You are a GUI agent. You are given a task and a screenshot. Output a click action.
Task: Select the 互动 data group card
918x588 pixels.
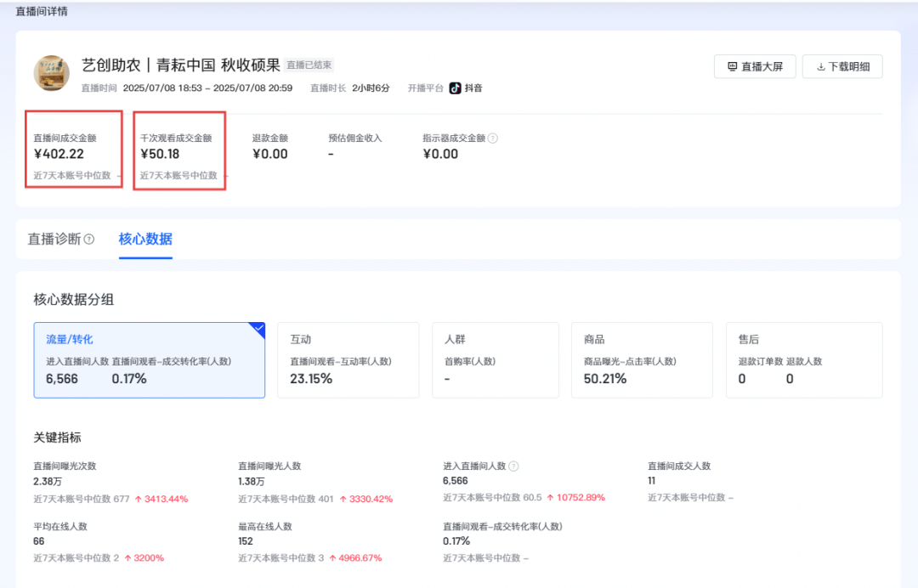tap(348, 360)
